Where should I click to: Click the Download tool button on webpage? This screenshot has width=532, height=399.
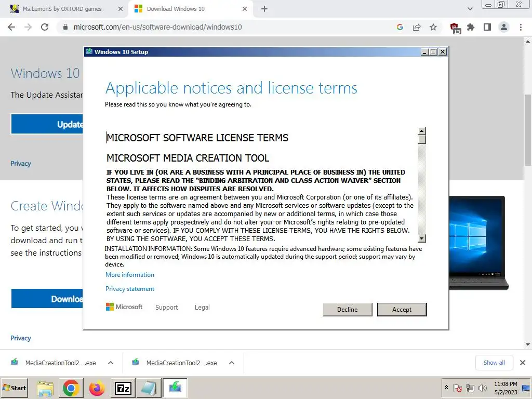pos(47,299)
